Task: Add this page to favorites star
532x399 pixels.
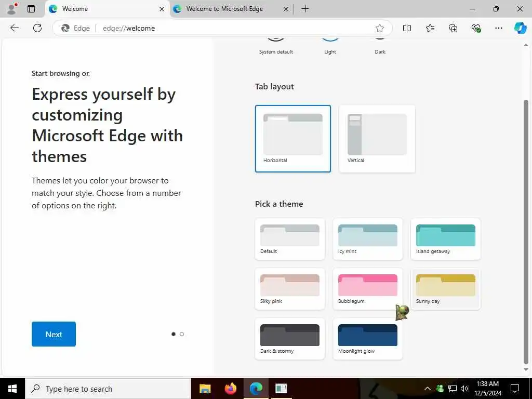Action: coord(380,28)
